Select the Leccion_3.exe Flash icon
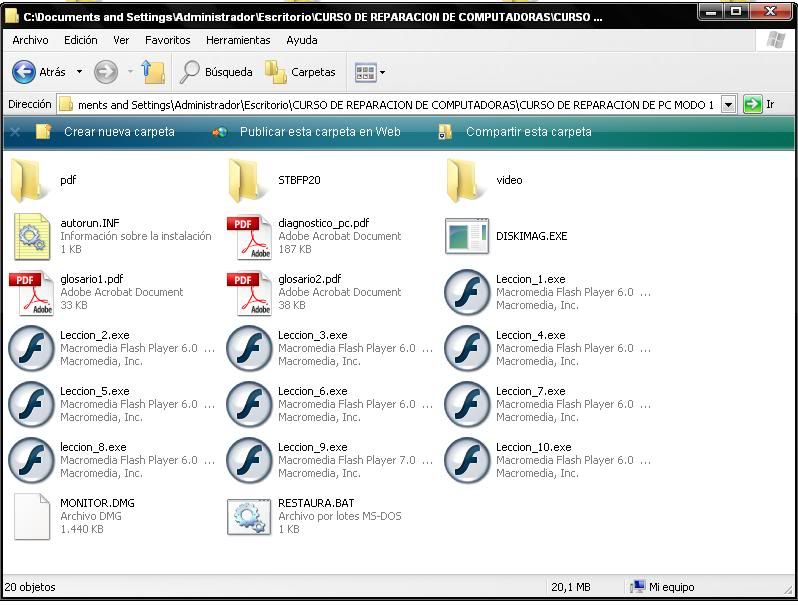798x605 pixels. [x=249, y=349]
